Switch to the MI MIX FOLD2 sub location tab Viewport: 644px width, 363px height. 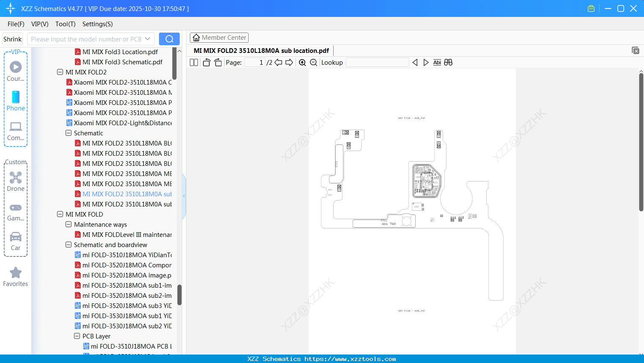261,50
